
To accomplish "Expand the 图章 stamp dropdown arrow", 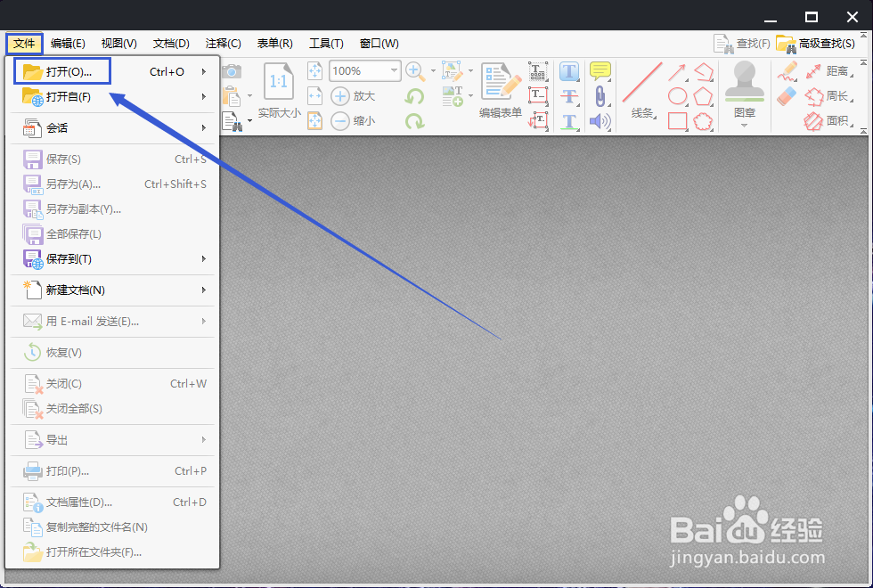I will [745, 126].
